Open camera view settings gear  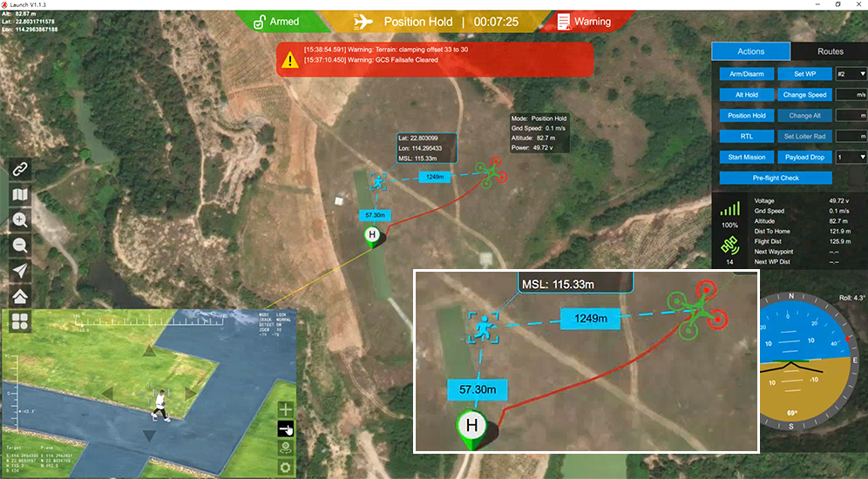(286, 467)
